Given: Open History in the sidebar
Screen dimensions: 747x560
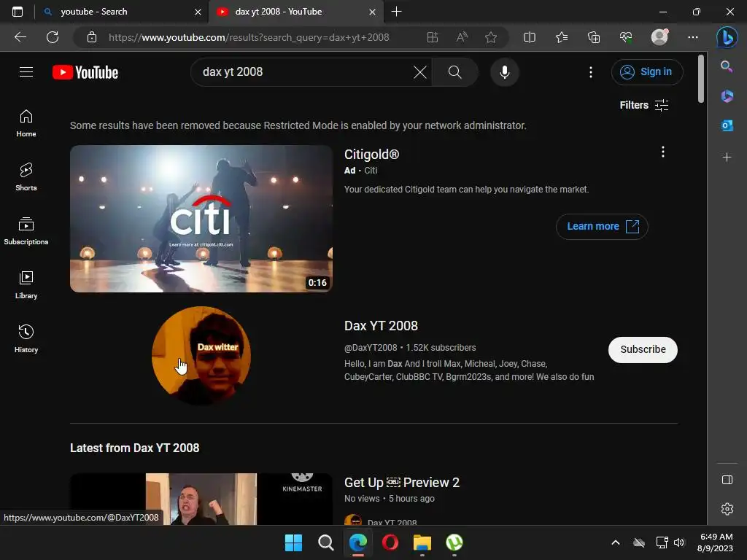Looking at the screenshot, I should pos(26,338).
